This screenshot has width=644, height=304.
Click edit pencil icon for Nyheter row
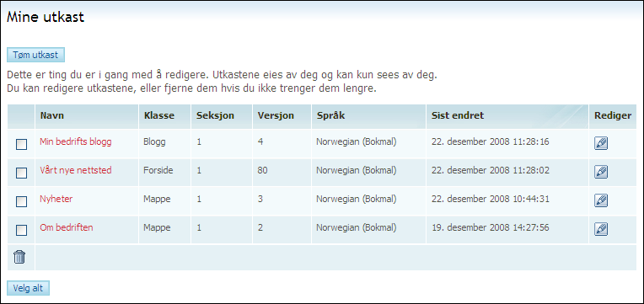[x=601, y=200]
